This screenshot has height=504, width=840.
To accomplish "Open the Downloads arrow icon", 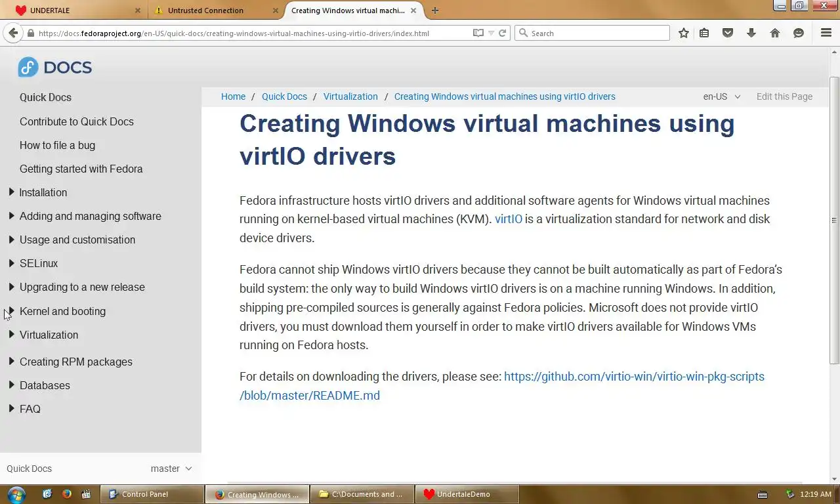I will click(751, 33).
